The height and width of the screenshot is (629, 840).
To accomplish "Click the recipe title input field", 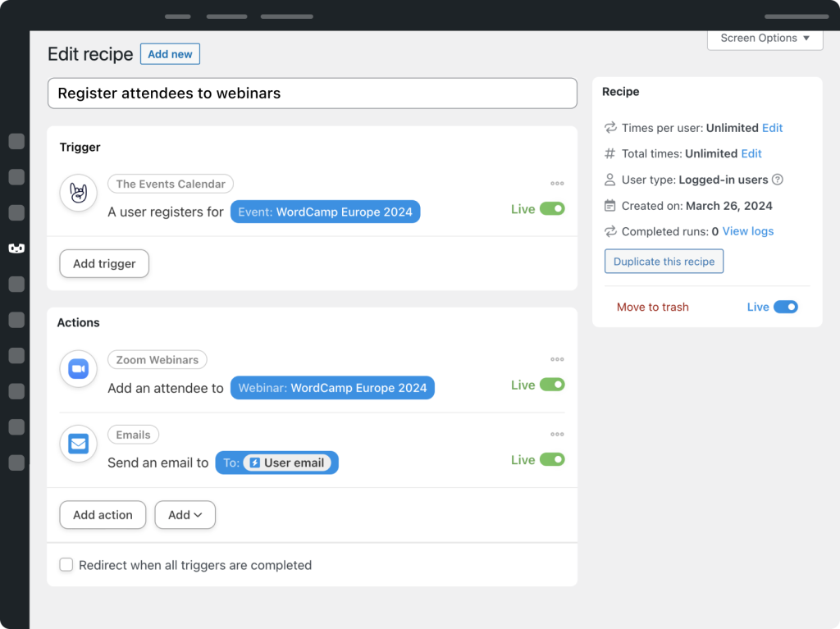I will pos(312,93).
